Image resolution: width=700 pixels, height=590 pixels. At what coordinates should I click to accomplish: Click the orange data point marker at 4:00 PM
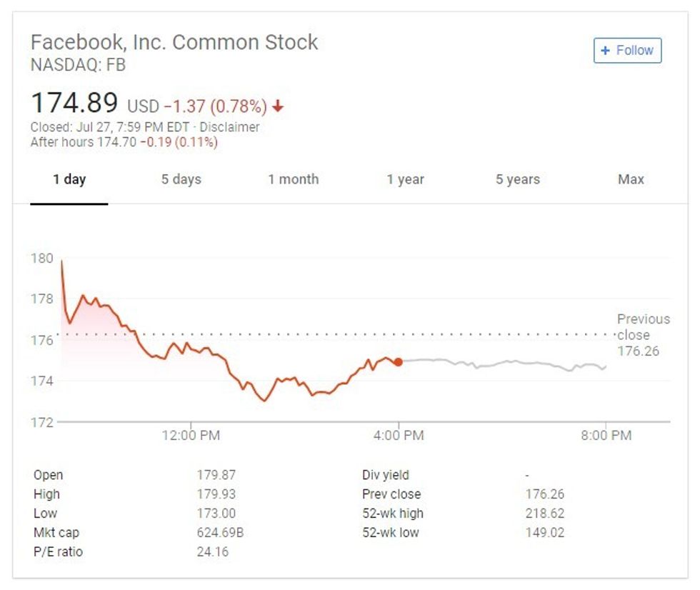pyautogui.click(x=398, y=361)
